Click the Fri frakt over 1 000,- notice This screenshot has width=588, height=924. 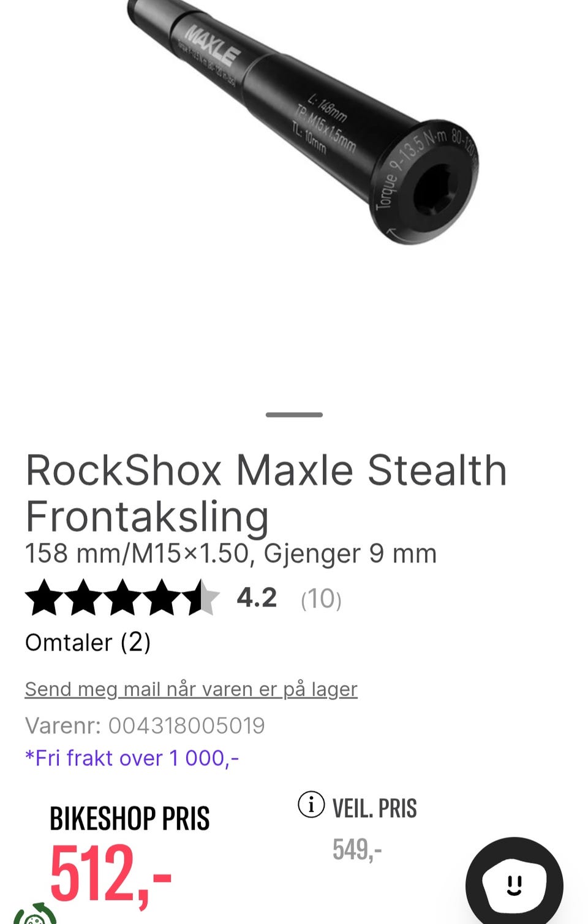click(x=132, y=758)
